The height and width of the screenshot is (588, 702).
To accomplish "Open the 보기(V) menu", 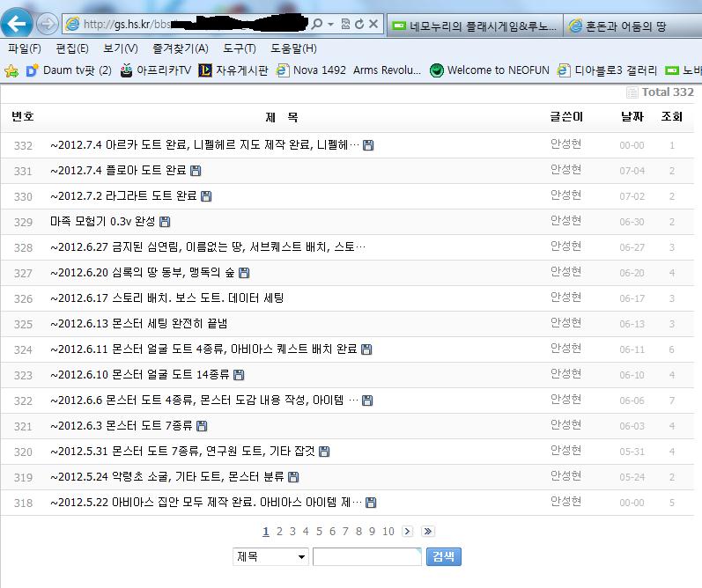I will [121, 48].
